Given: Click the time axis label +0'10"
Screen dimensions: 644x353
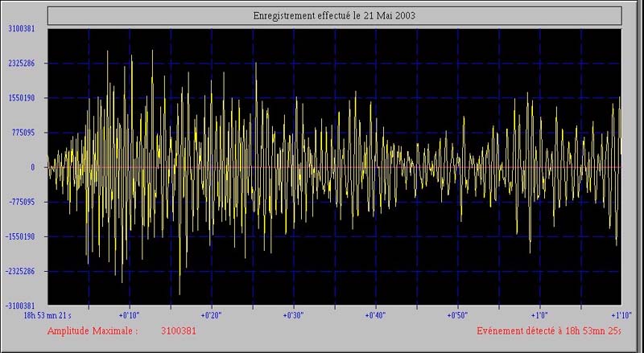Looking at the screenshot, I should click(130, 316).
